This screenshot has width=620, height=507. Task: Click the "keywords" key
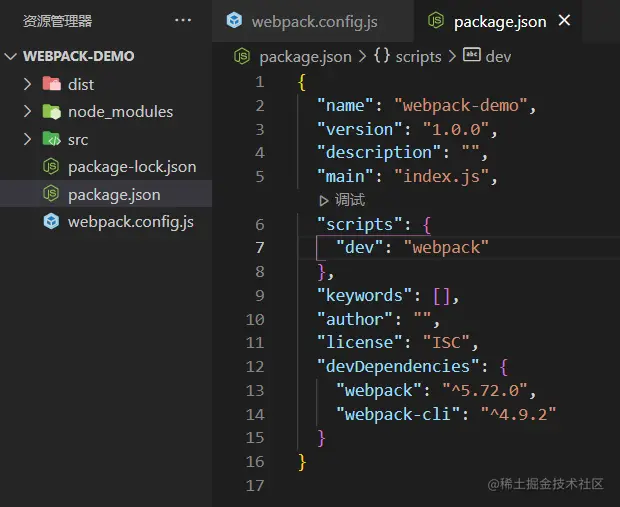pos(364,295)
